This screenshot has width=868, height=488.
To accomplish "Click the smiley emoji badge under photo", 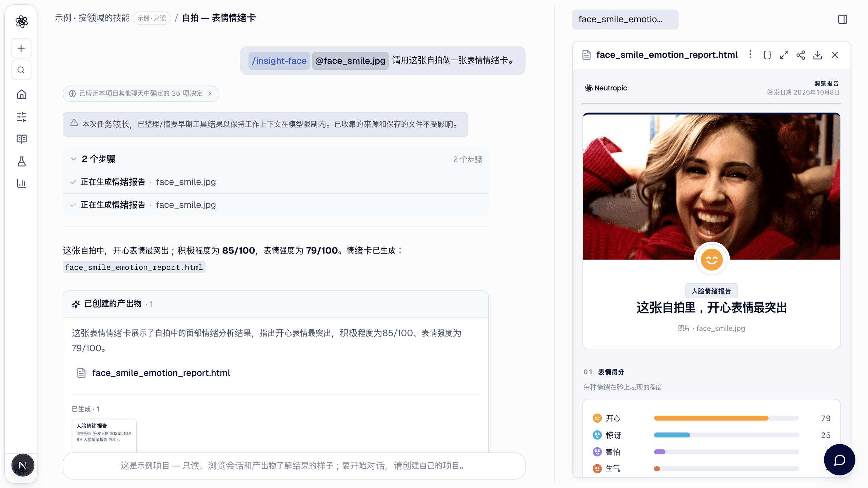I will pyautogui.click(x=711, y=260).
